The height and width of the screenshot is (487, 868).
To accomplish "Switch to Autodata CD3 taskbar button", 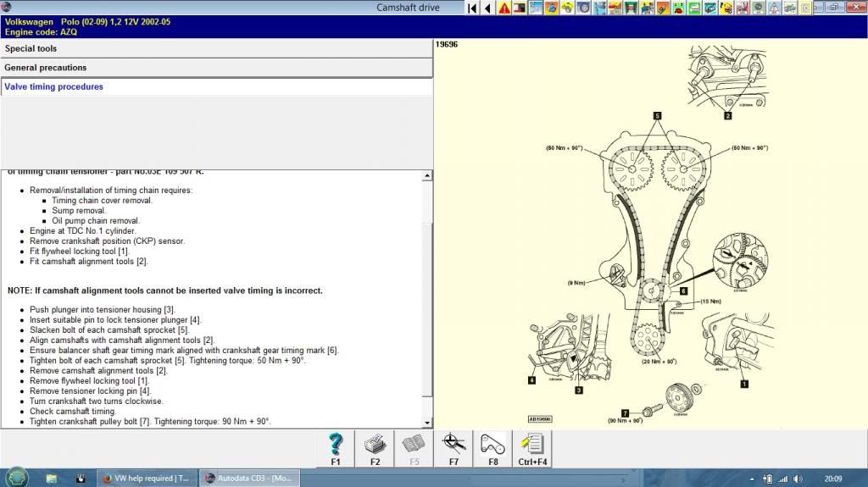I will point(248,479).
